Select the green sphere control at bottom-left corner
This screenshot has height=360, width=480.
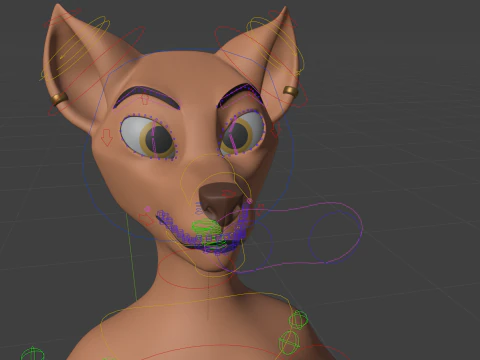point(32,354)
